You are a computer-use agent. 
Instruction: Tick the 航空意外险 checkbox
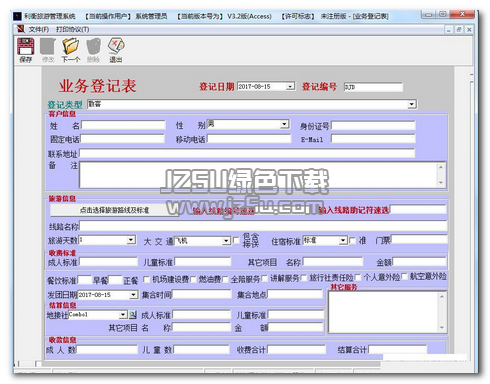click(x=404, y=276)
